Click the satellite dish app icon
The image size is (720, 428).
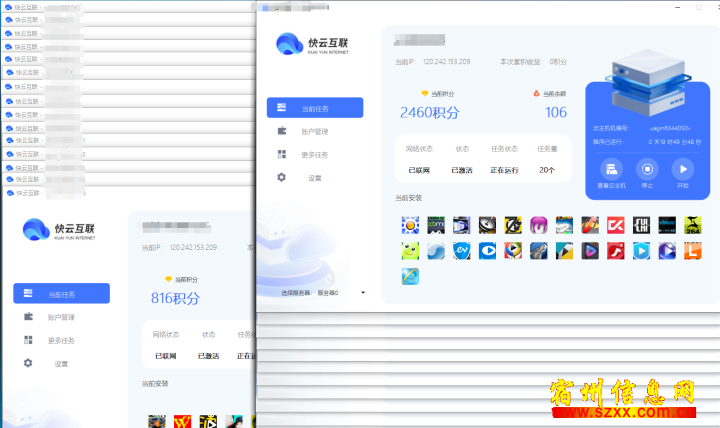click(x=487, y=225)
